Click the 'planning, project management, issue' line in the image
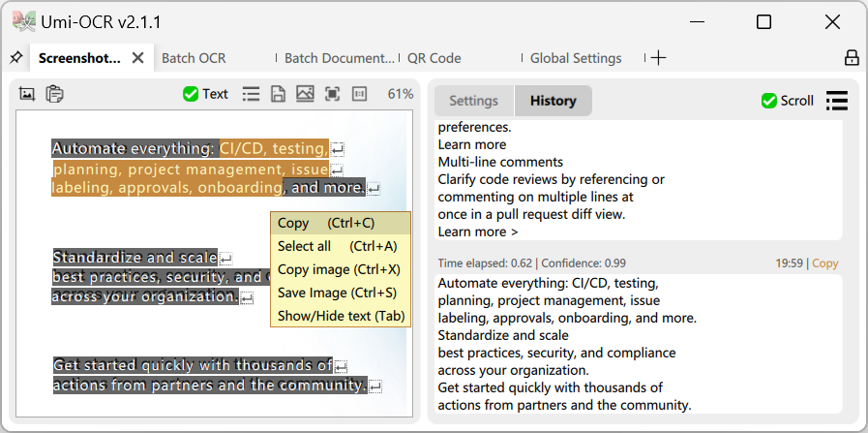868x433 pixels. (191, 170)
